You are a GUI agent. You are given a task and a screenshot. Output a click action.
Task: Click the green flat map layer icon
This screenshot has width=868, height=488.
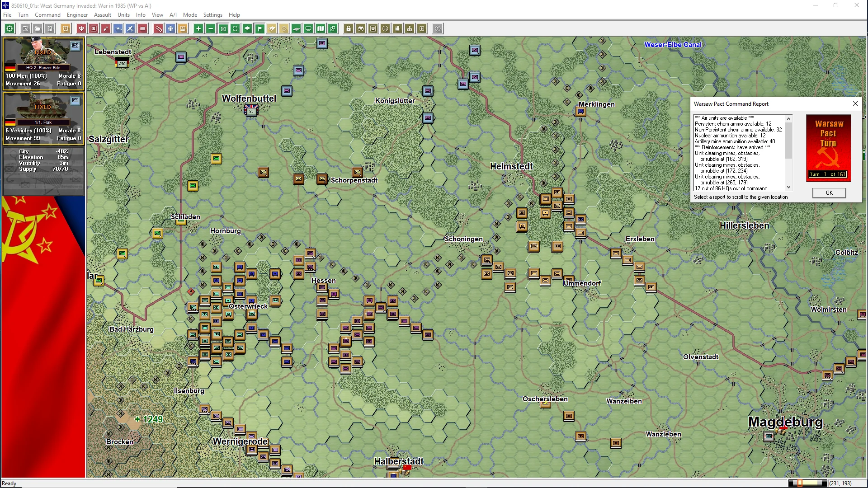point(296,28)
